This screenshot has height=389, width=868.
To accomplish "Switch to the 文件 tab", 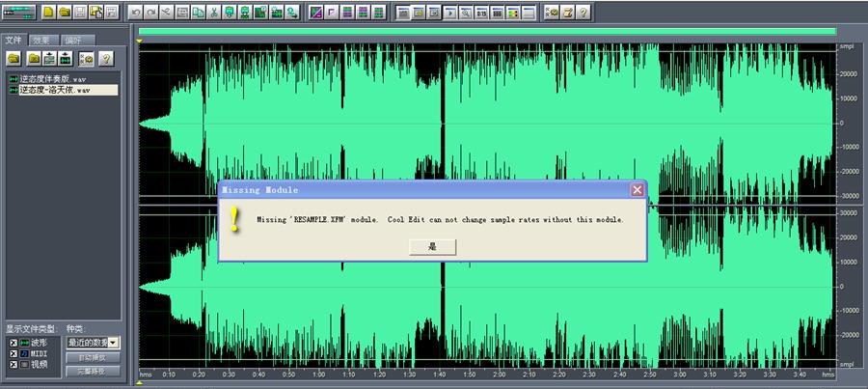I will [14, 40].
